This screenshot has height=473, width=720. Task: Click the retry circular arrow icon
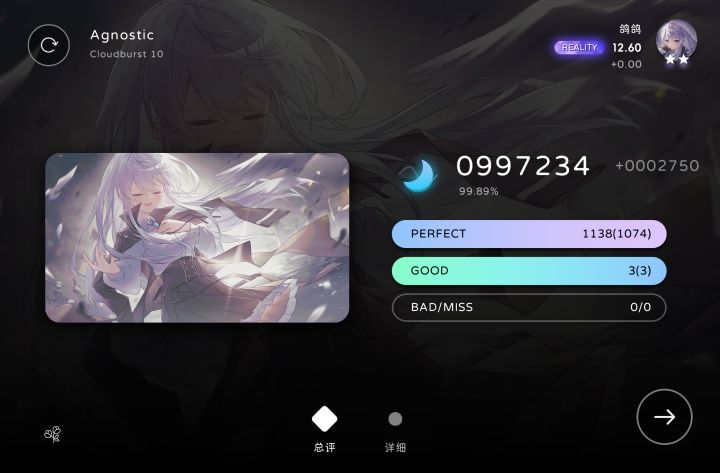[x=49, y=45]
